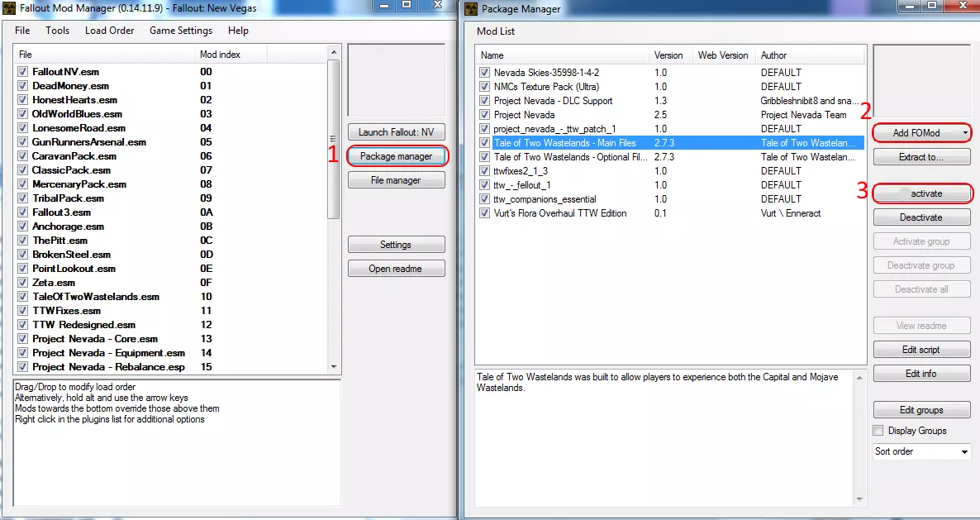Screen dimensions: 980x520
Task: Uncheck Project Nevada - DLC Support checkbox
Action: [484, 101]
